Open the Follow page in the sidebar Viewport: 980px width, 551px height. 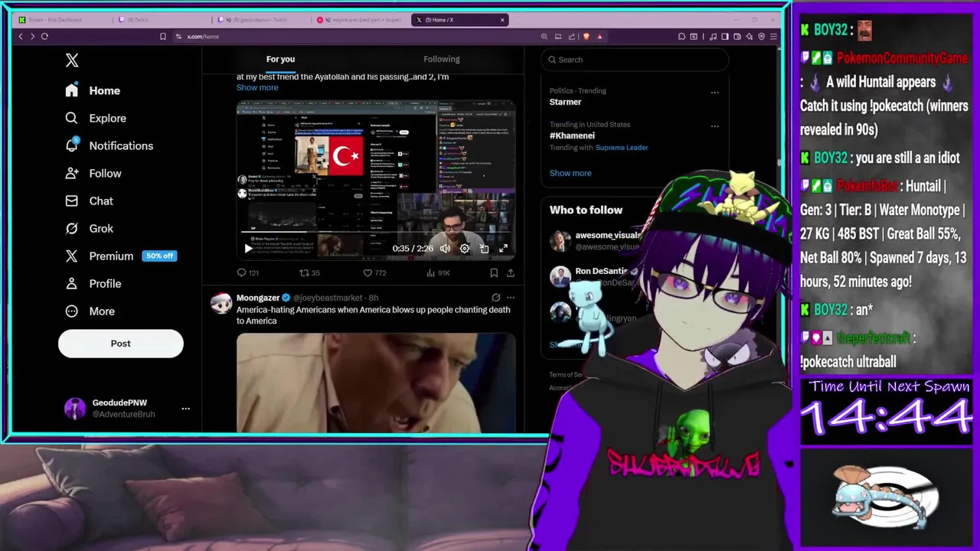coord(94,173)
